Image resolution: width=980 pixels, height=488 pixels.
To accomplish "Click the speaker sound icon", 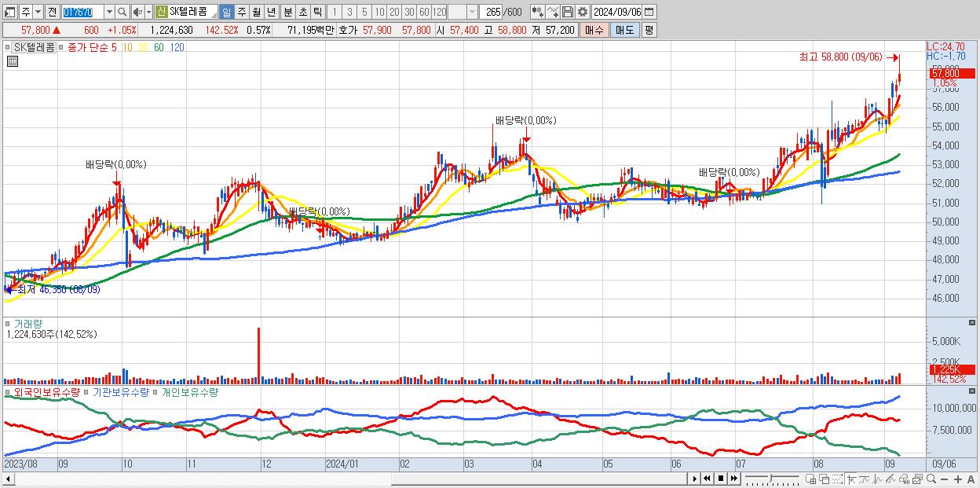I will tap(137, 13).
